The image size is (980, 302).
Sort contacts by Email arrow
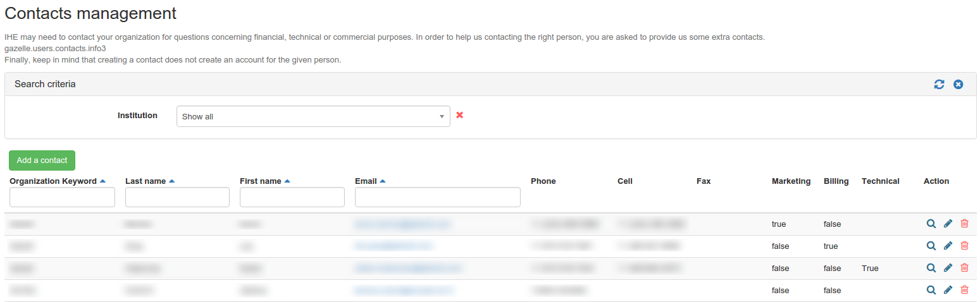pyautogui.click(x=383, y=181)
